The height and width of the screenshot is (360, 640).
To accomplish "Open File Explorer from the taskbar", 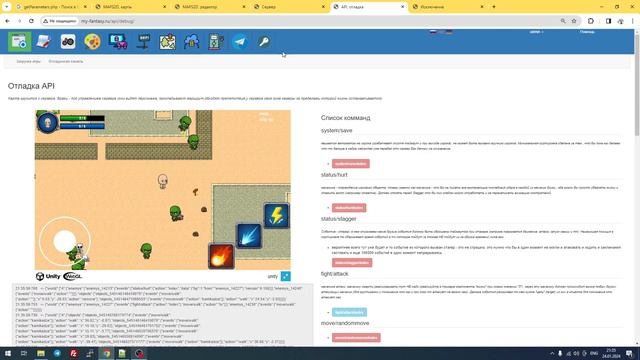I will (x=41, y=353).
